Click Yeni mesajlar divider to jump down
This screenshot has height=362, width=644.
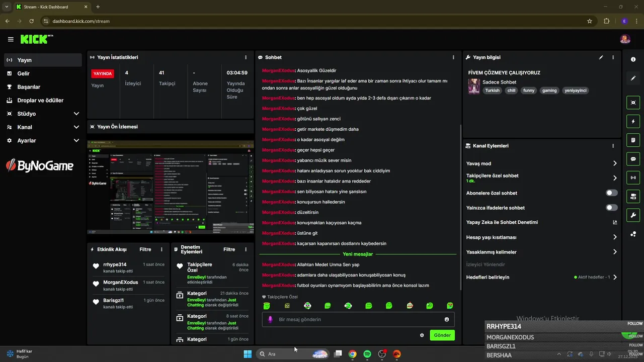[x=358, y=254]
